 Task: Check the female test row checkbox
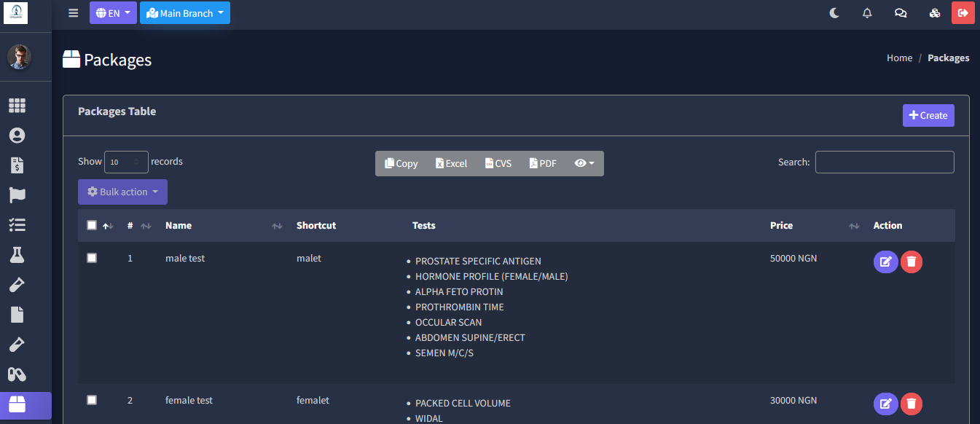[x=92, y=400]
